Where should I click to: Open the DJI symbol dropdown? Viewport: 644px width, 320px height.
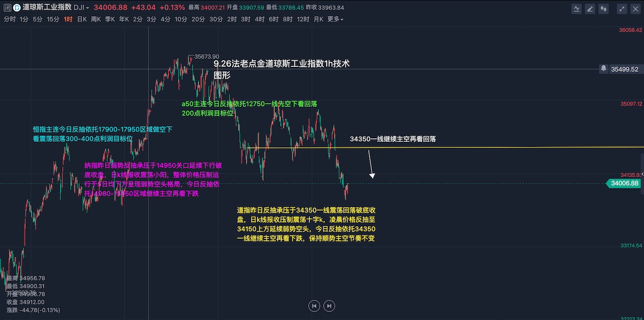point(81,8)
